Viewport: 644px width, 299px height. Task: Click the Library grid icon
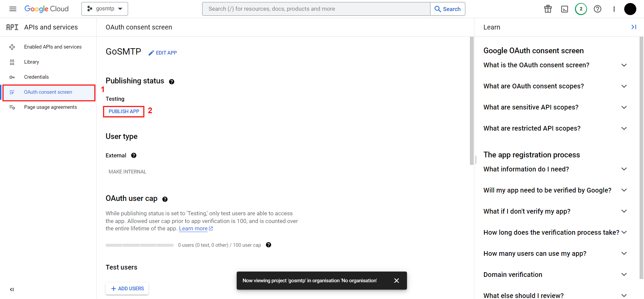tap(12, 62)
